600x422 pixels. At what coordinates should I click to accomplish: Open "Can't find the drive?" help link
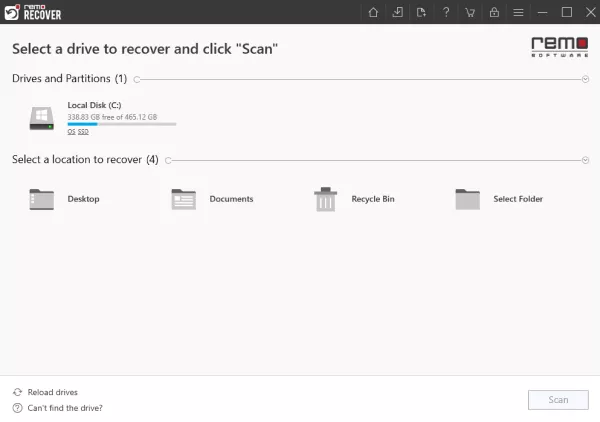click(64, 408)
